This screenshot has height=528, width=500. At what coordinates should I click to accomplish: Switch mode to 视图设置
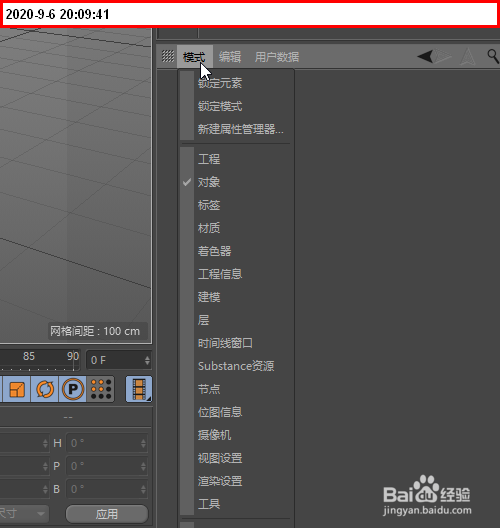click(220, 458)
